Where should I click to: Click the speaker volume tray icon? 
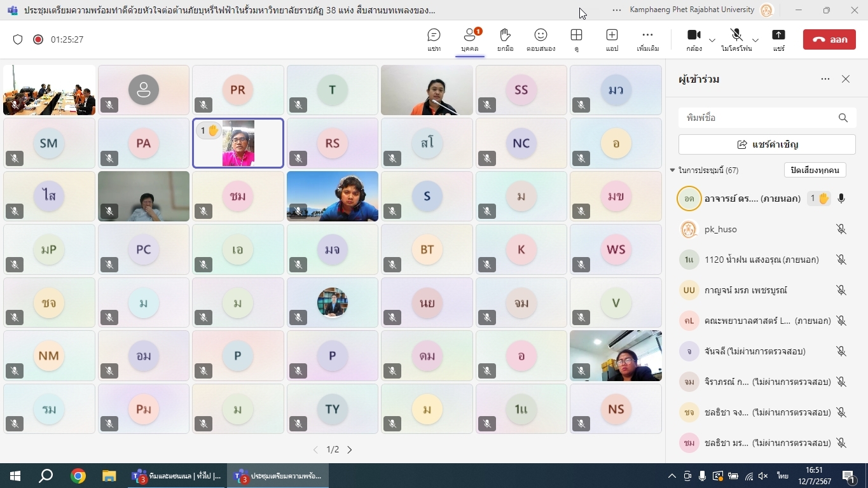[764, 476]
